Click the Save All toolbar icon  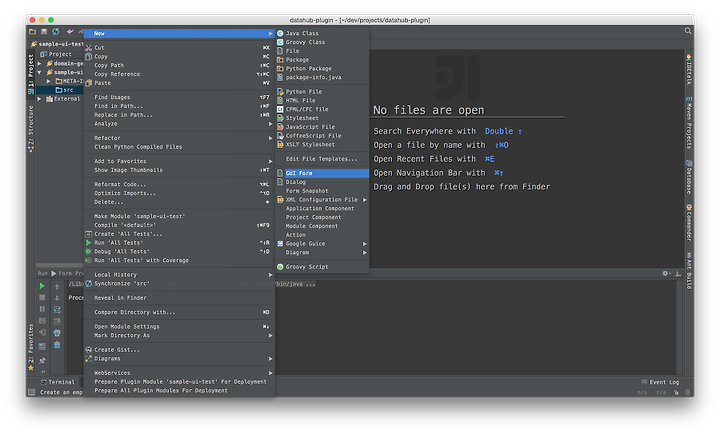tap(44, 32)
